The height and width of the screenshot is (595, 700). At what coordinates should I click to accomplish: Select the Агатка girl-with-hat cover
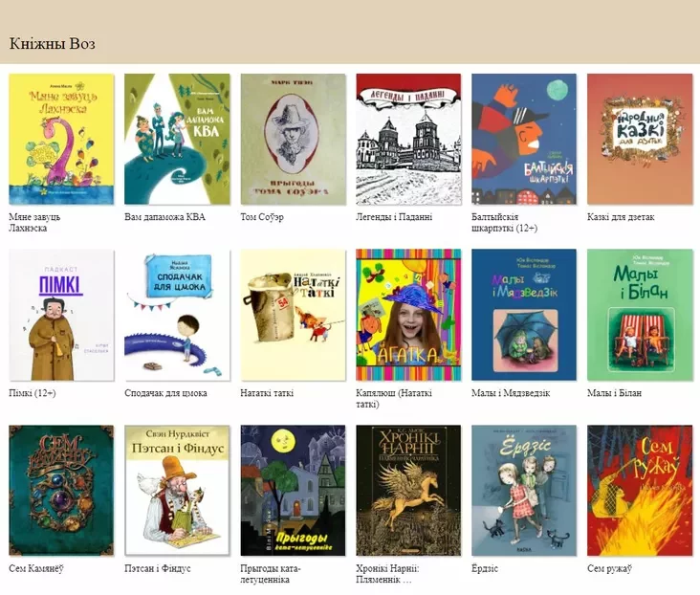point(408,315)
